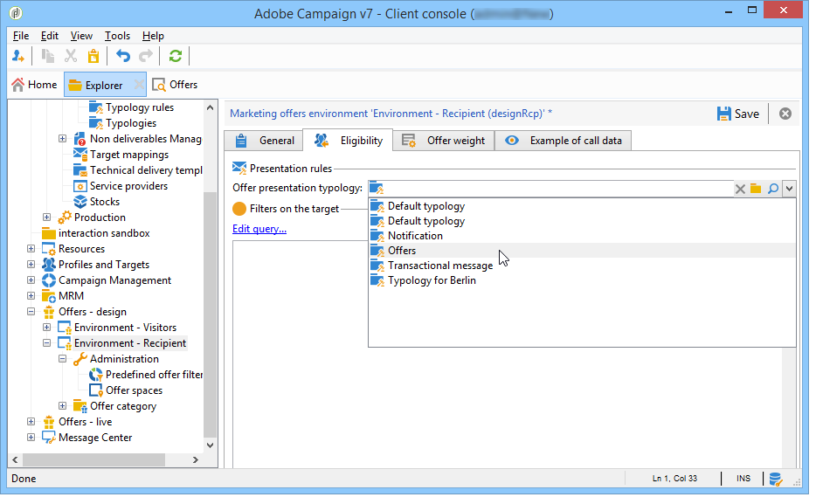This screenshot has width=816, height=504.
Task: Click the tree horizontal scrollbar right arrow
Action: click(196, 459)
